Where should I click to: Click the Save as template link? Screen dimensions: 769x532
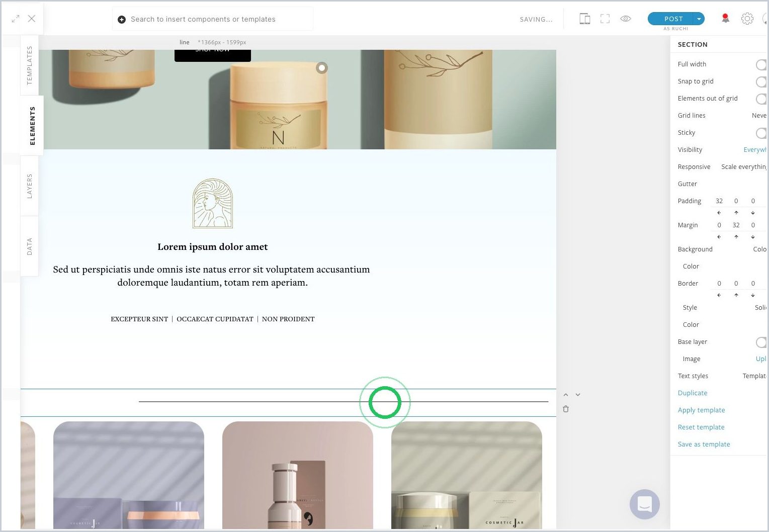pos(704,445)
